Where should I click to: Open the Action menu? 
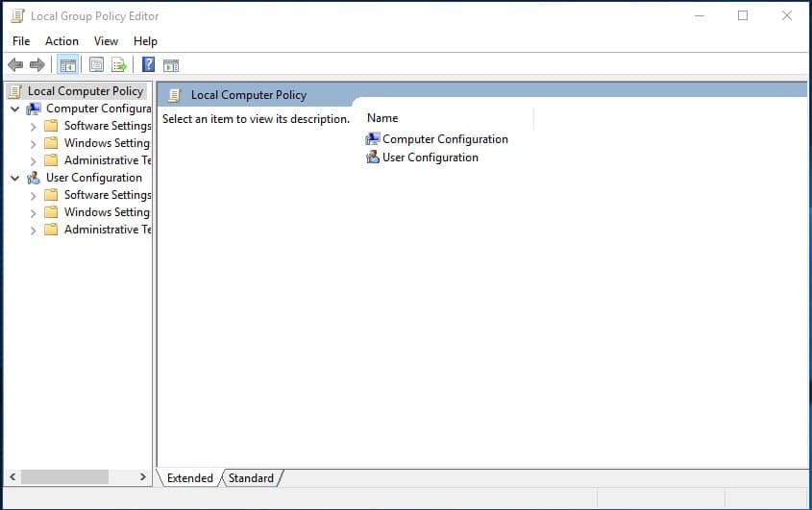[62, 41]
